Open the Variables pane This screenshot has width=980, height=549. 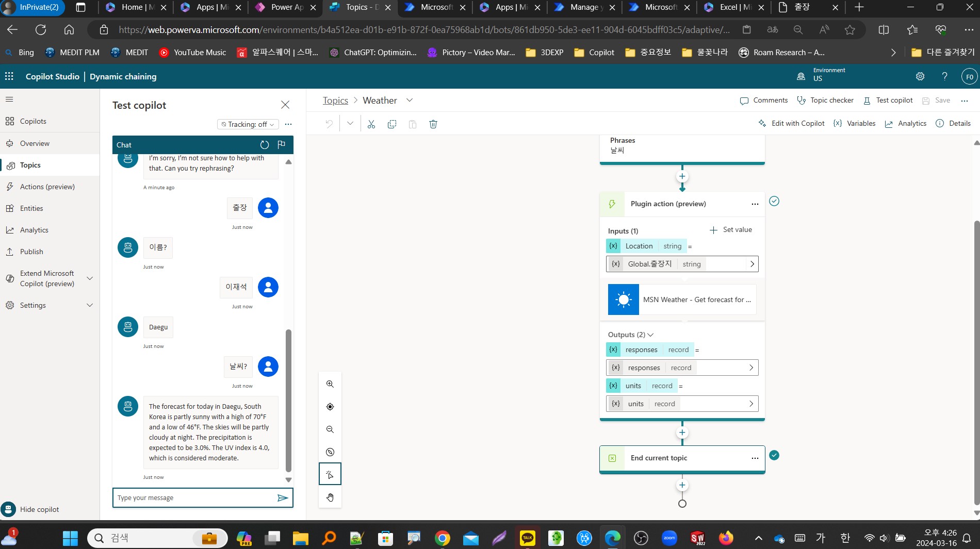(x=854, y=123)
